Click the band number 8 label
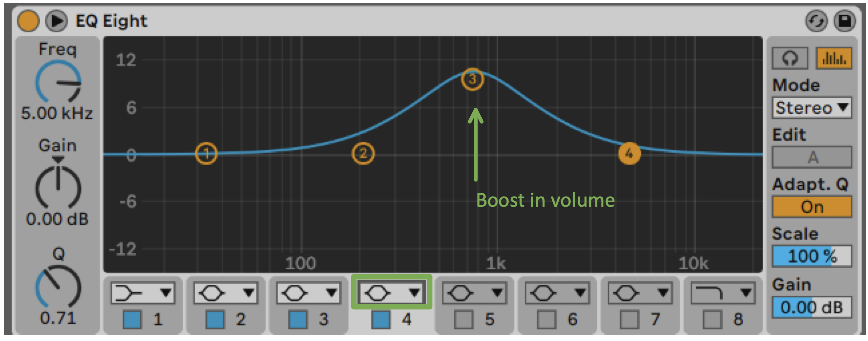 click(738, 319)
